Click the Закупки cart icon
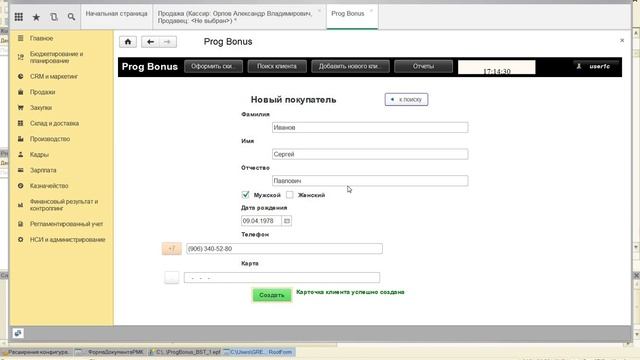Image resolution: width=640 pixels, height=360 pixels. 20,108
